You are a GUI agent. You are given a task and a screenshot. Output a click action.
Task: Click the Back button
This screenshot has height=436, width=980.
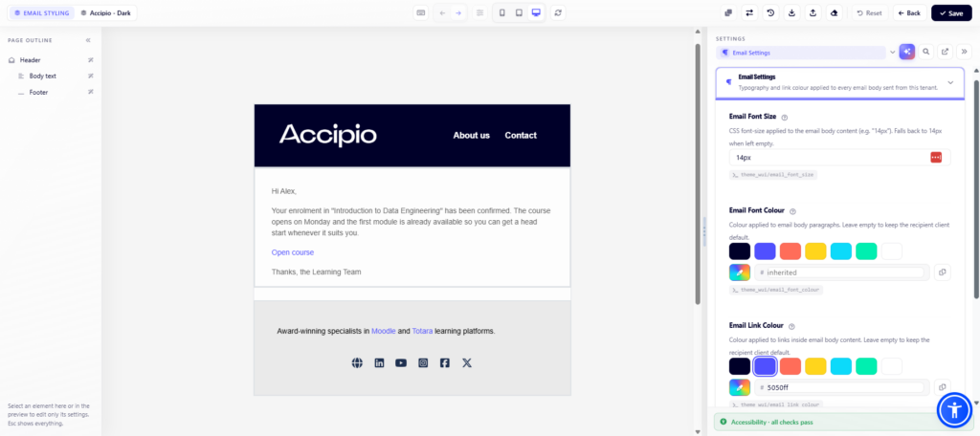tap(909, 12)
